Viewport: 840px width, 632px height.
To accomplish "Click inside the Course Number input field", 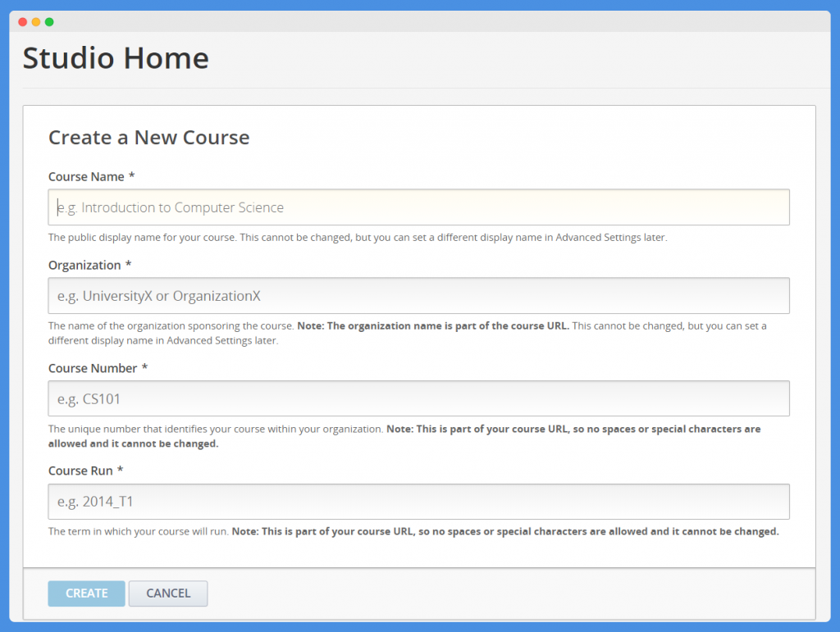I will pyautogui.click(x=418, y=398).
